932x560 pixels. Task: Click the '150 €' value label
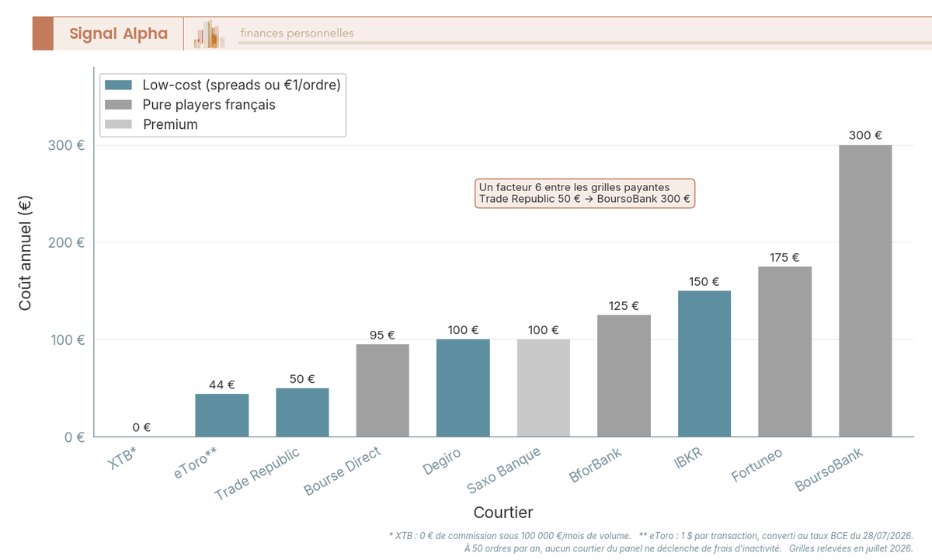[x=704, y=282]
